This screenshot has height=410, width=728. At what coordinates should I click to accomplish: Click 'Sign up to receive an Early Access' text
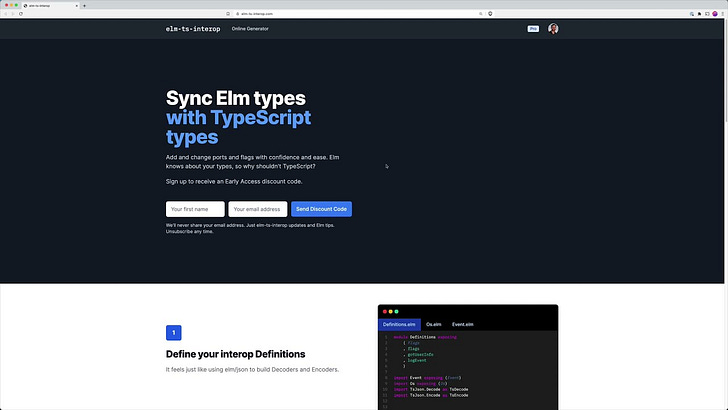(234, 182)
